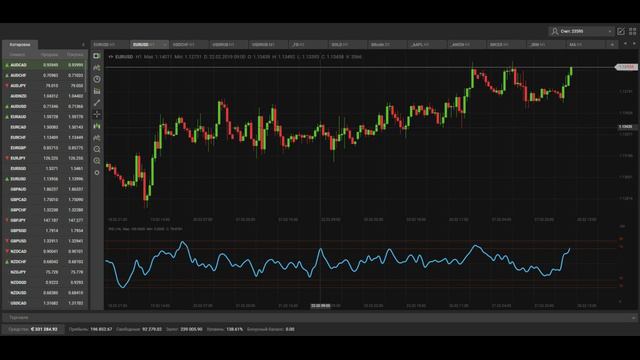Select the AUDCHF row in quotes list

pyautogui.click(x=44, y=76)
